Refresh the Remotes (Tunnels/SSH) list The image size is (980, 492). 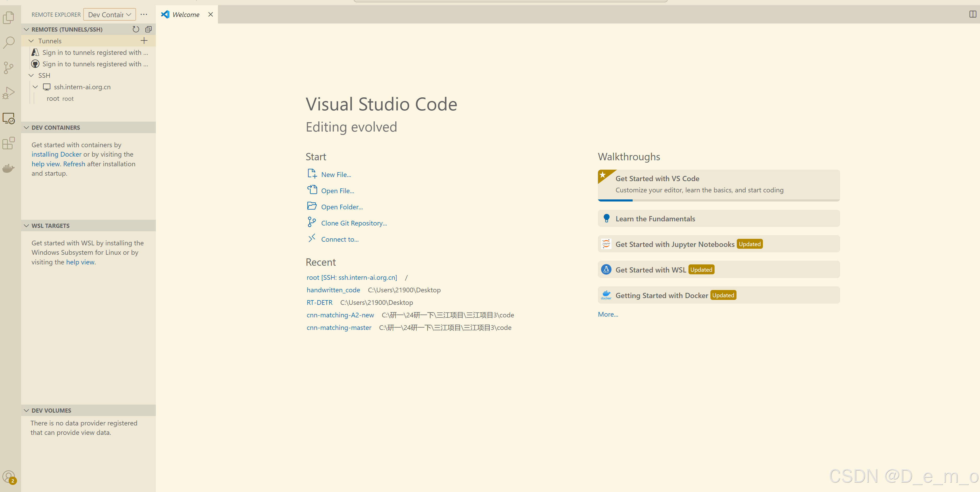(x=136, y=29)
